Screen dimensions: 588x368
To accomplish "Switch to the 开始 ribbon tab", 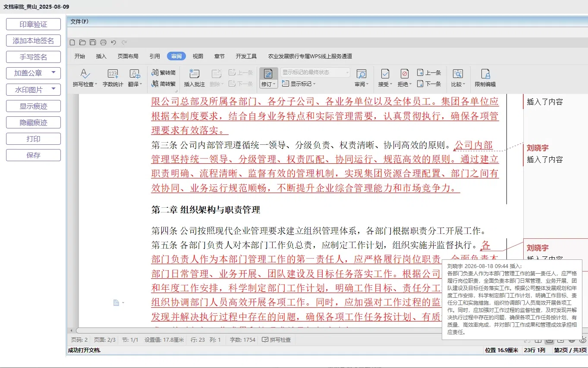I will (80, 56).
